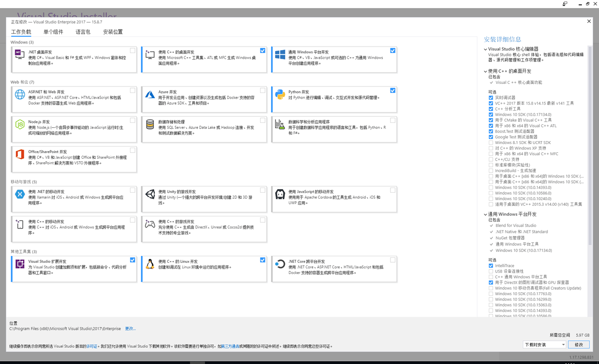Screen dimensions: 599x364
Task: Collapse the 使用 C++ 的桌面开发 section
Action: point(484,71)
